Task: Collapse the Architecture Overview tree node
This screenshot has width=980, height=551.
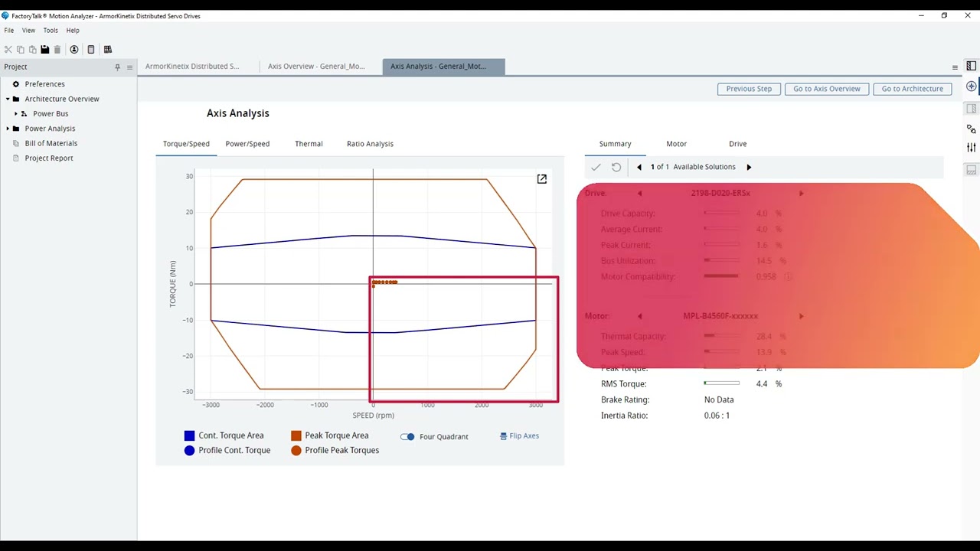Action: click(x=8, y=99)
